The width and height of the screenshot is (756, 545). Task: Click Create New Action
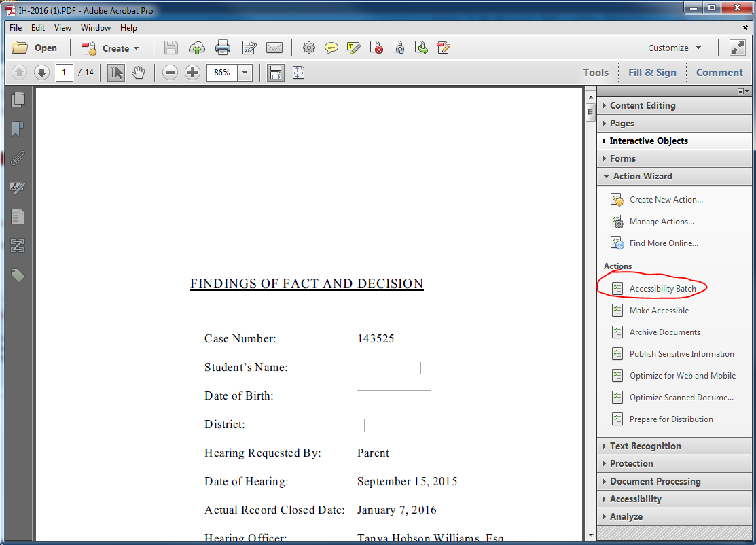[666, 200]
